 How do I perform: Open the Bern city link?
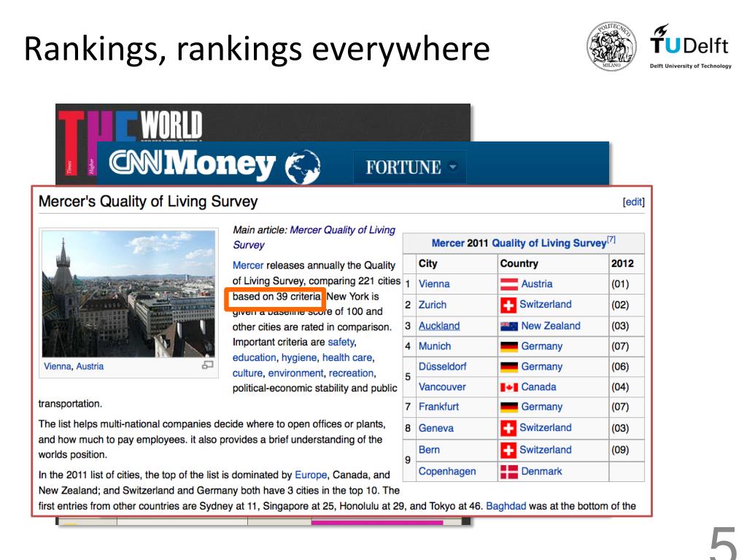[429, 449]
